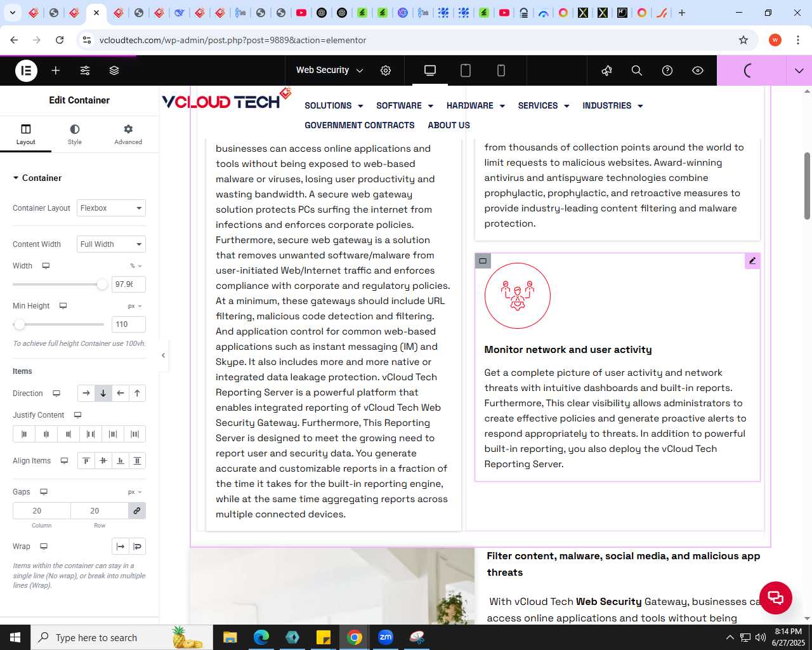The image size is (812, 650).
Task: Preview changes with the eye icon
Action: coord(698,70)
